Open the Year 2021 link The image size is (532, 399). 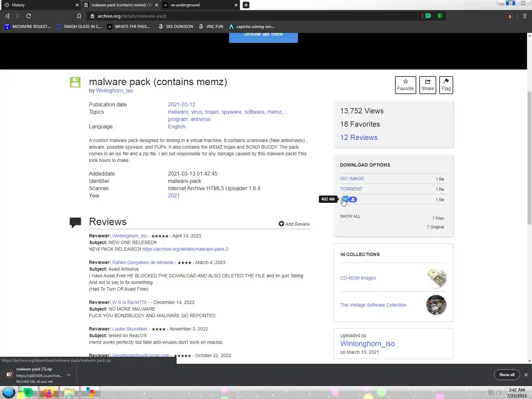point(174,196)
